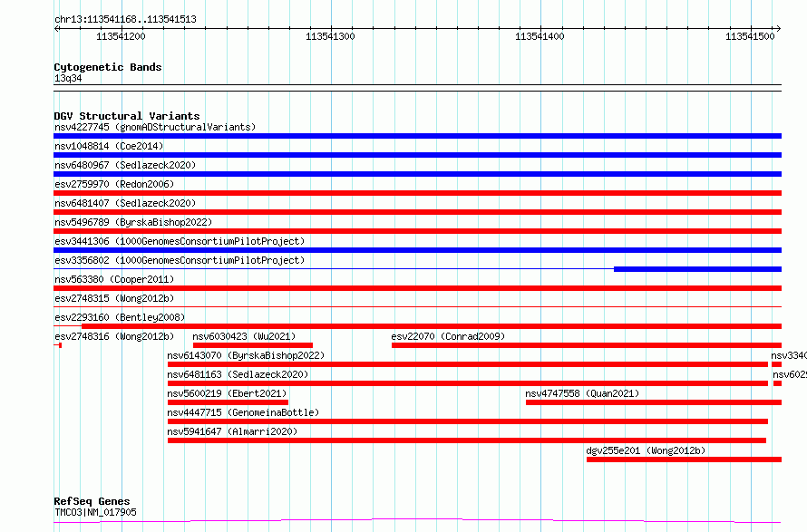Click nsv4447715 (GenomeinaBottle) label
Viewport: 807px width, 532px height.
click(243, 412)
